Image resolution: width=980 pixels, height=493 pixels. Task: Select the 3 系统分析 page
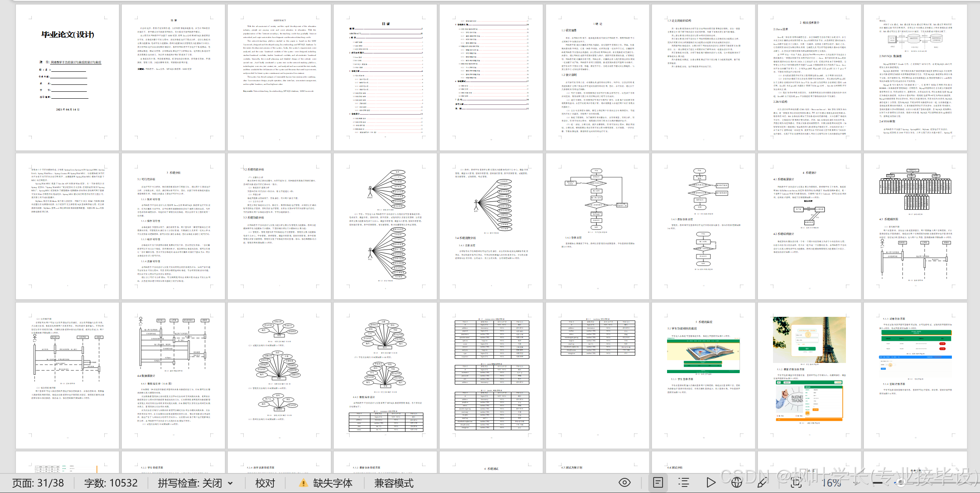[174, 226]
